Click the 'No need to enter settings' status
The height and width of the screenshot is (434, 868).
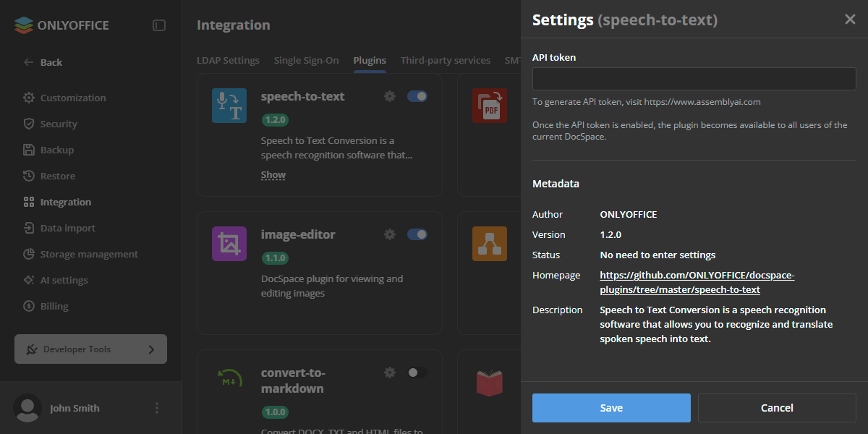click(658, 255)
